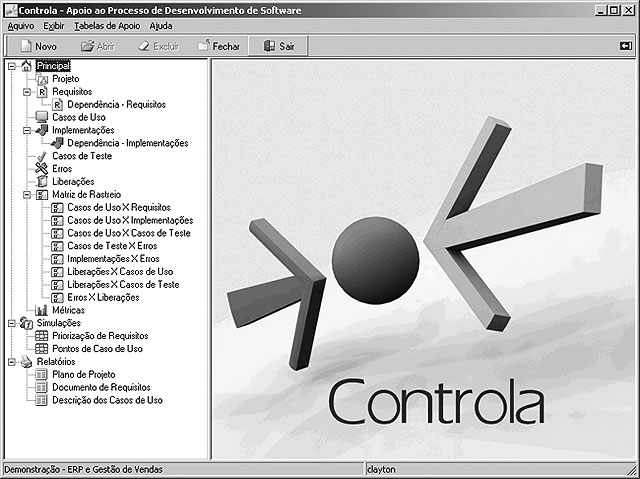
Task: Click the icon beside Implementações
Action: pos(42,130)
